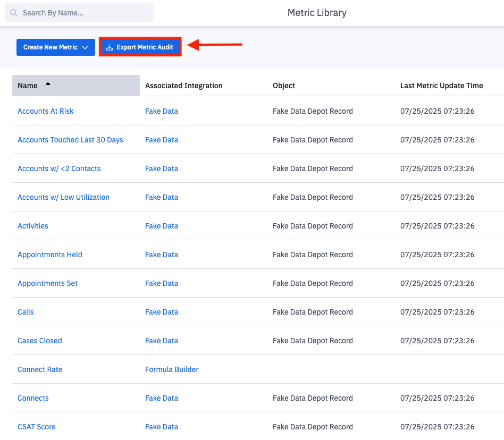The image size is (504, 440).
Task: Open the Connect Rate metric
Action: tap(39, 369)
